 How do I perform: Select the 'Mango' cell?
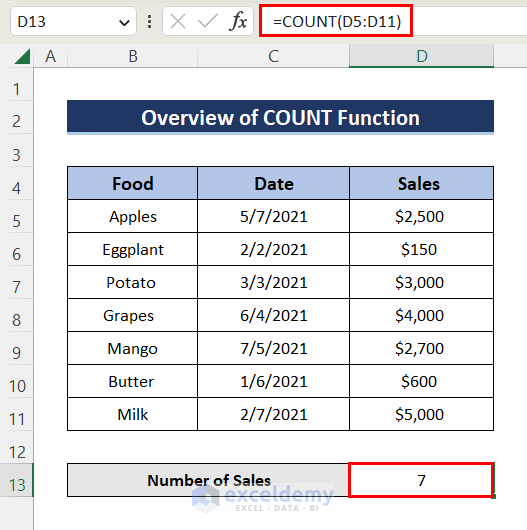coord(132,348)
